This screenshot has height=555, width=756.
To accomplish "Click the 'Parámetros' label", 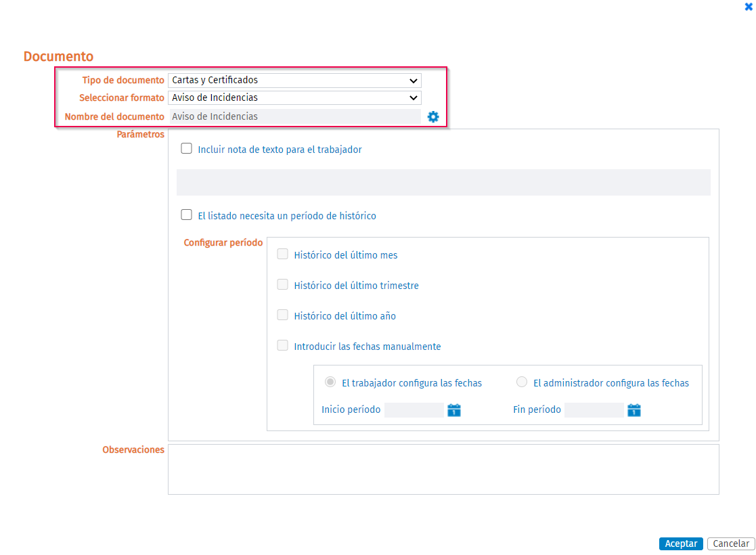I will click(x=140, y=134).
